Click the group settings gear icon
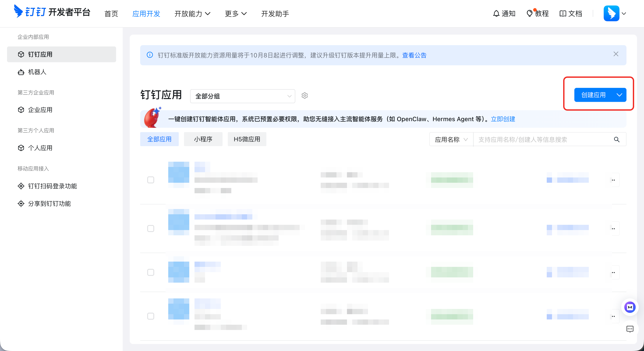The height and width of the screenshot is (351, 644). [x=304, y=96]
